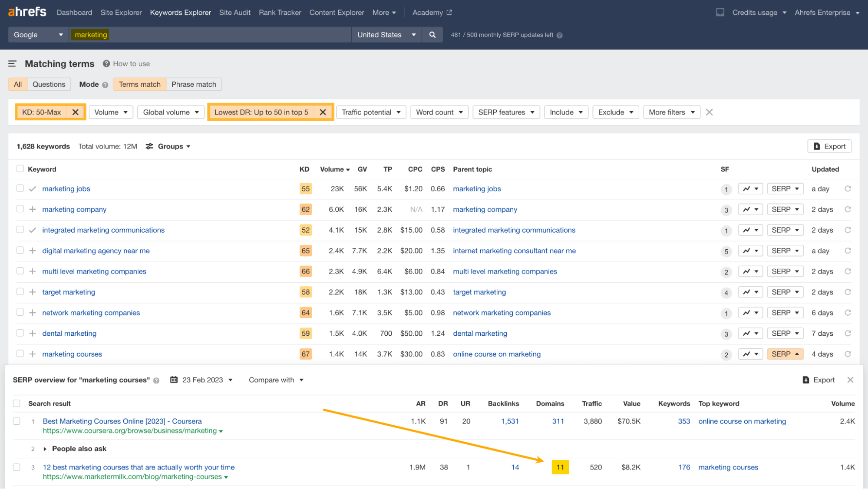Click the search magnifier icon
This screenshot has height=489, width=868.
pyautogui.click(x=432, y=34)
